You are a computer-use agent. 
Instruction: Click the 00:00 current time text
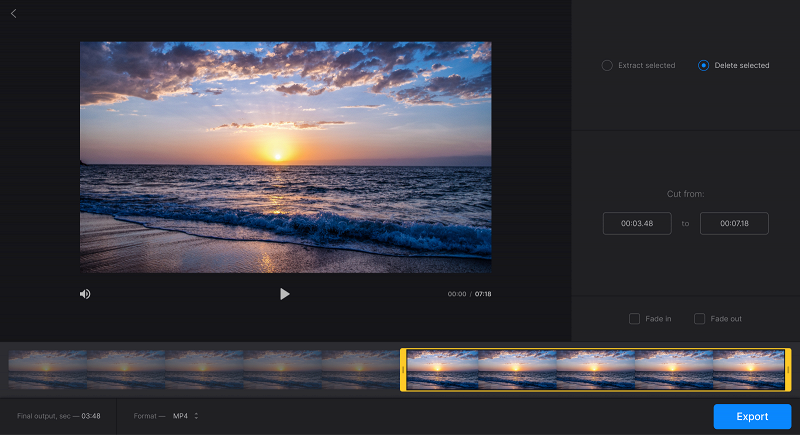coord(457,294)
